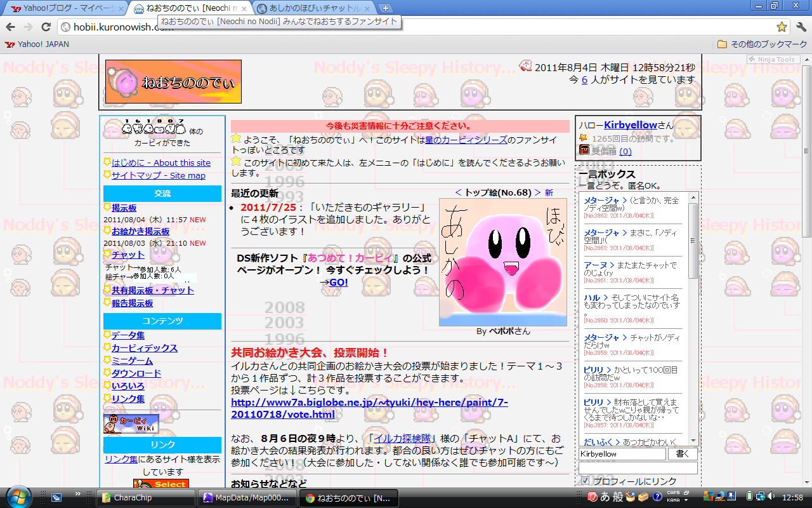Click the red 受信箱 mailbox icon
This screenshot has width=812, height=508.
click(584, 150)
